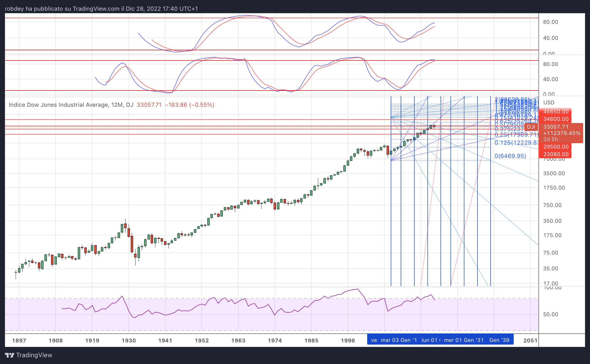The image size is (590, 364).
Task: Select the 23080.00 red price label
Action: point(555,154)
